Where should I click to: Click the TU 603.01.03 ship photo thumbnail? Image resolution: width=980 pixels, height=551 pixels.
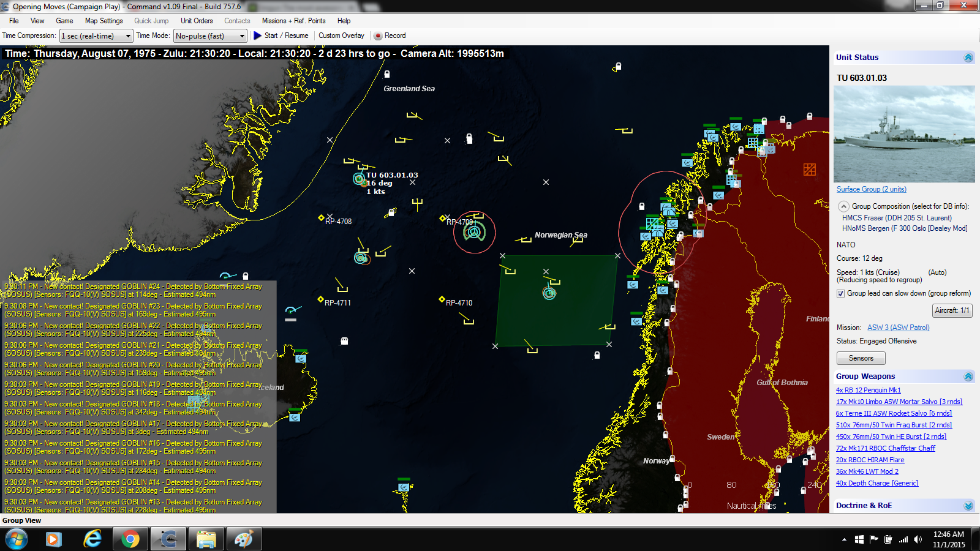(904, 134)
